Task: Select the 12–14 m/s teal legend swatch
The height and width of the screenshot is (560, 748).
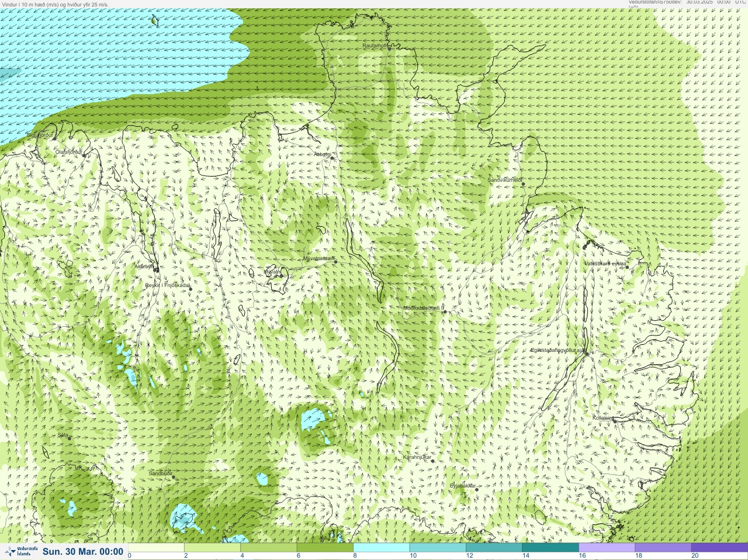Action: point(494,548)
